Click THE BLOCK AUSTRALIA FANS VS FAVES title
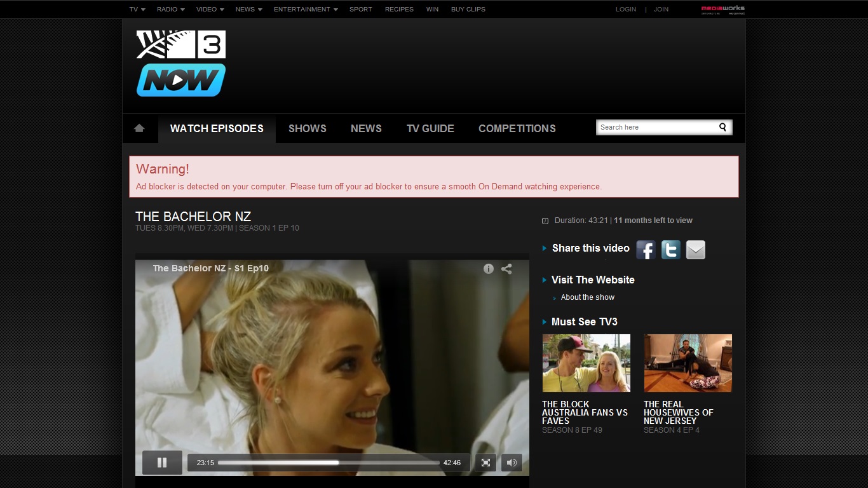 (585, 412)
